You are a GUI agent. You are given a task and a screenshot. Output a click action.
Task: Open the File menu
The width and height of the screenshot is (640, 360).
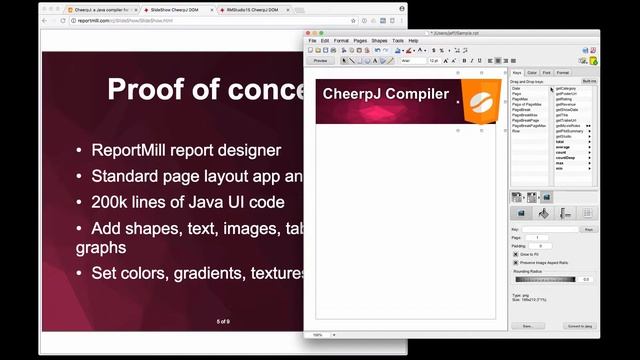312,41
